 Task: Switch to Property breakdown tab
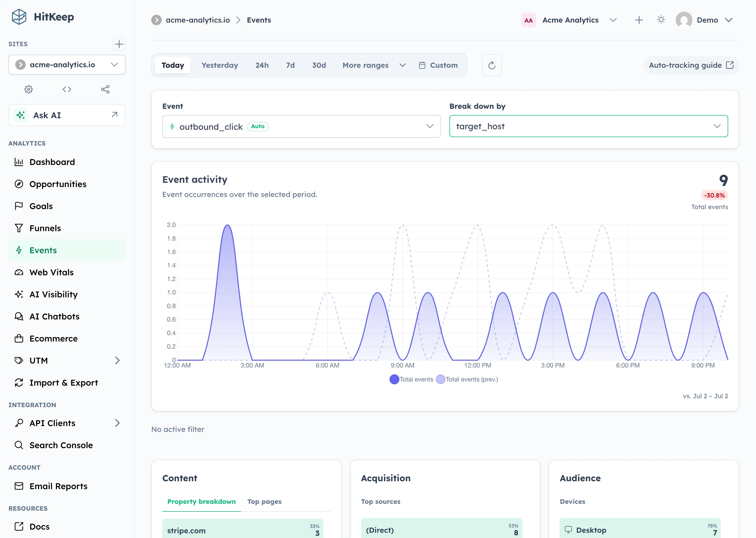(x=201, y=501)
